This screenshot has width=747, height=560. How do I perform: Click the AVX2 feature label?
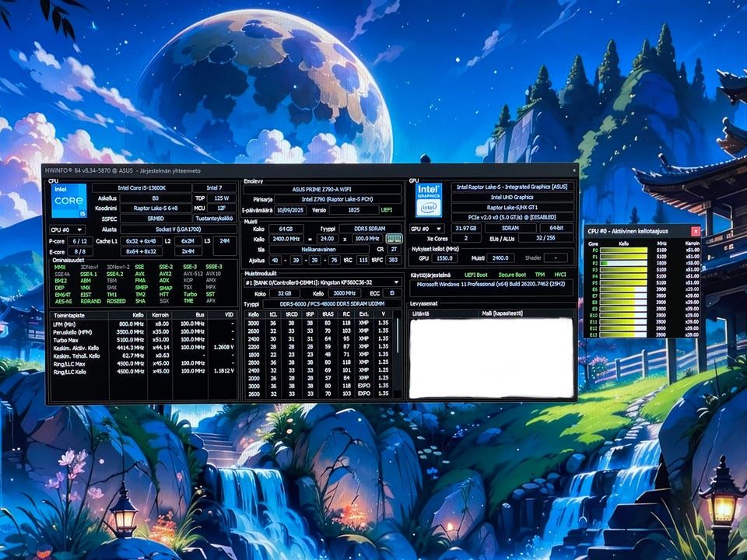(165, 274)
